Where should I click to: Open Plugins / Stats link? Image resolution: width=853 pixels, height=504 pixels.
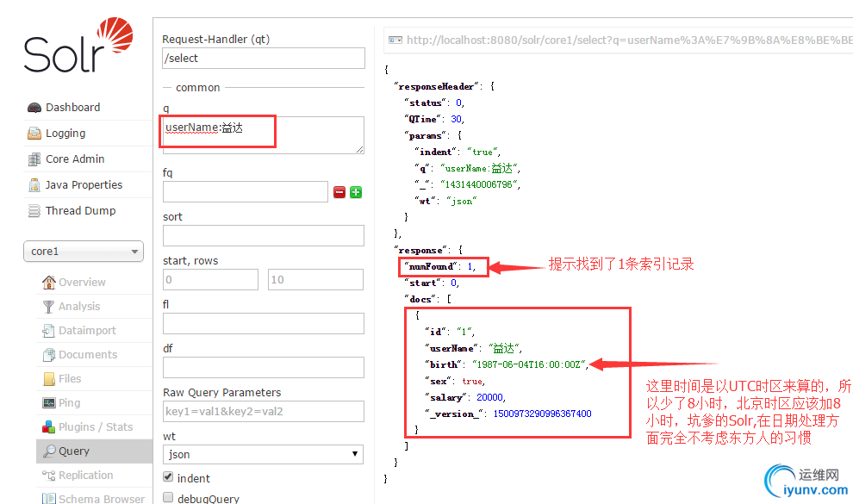96,426
